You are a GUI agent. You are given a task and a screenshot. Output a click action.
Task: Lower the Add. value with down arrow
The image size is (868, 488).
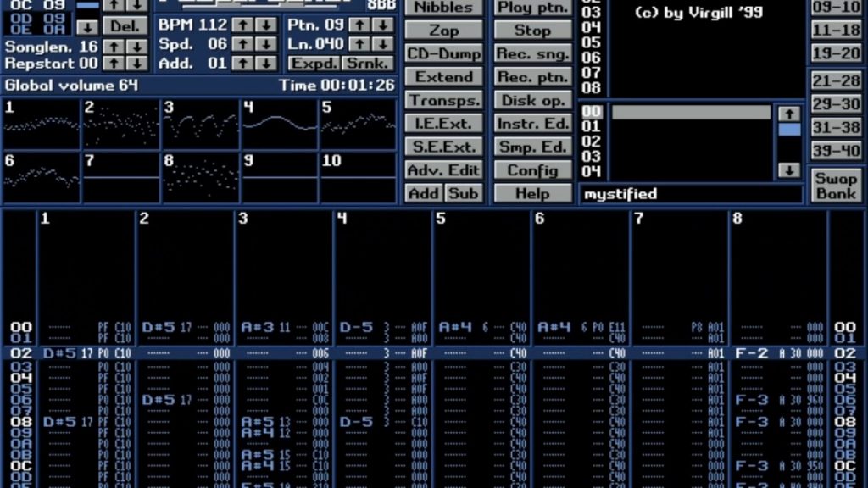click(x=265, y=64)
